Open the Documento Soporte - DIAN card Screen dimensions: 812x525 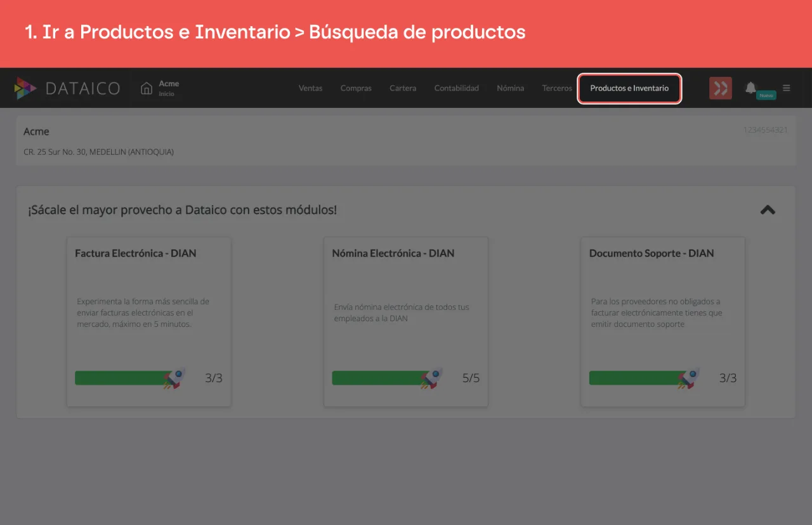tap(663, 322)
